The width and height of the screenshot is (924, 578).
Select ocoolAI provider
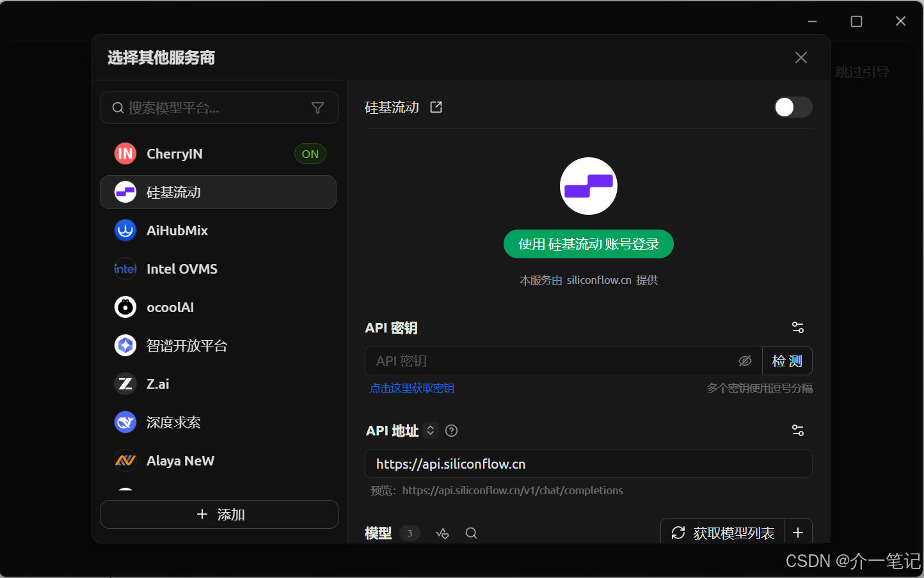218,307
